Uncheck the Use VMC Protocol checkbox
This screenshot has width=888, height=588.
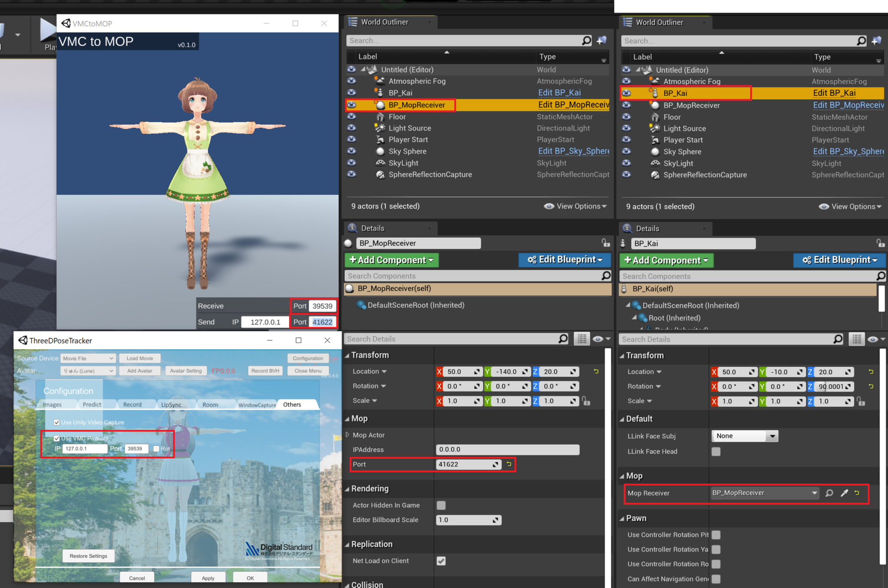coord(57,438)
